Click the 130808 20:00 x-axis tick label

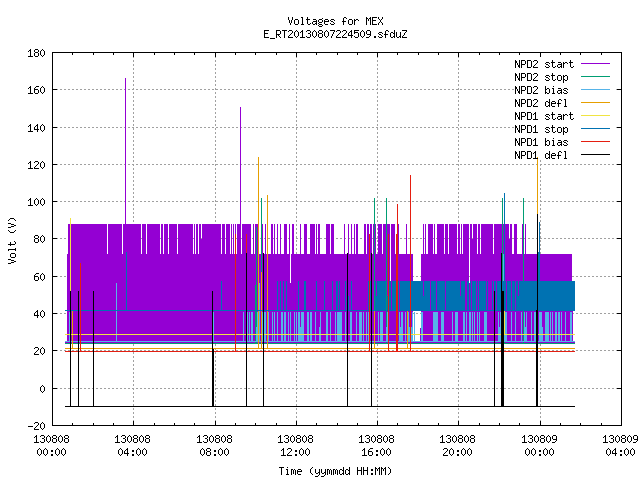[x=457, y=445]
